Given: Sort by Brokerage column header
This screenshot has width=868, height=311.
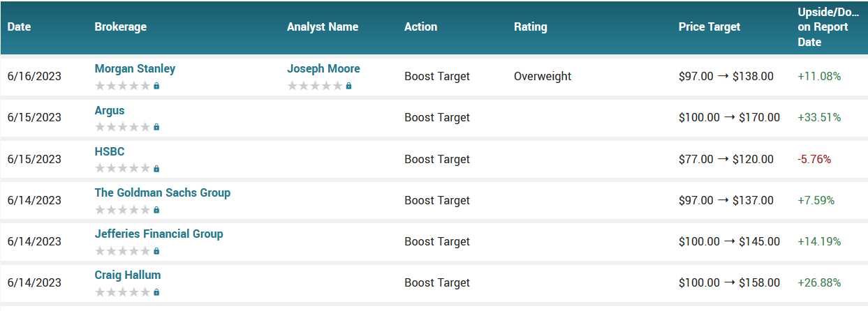Looking at the screenshot, I should pos(120,27).
